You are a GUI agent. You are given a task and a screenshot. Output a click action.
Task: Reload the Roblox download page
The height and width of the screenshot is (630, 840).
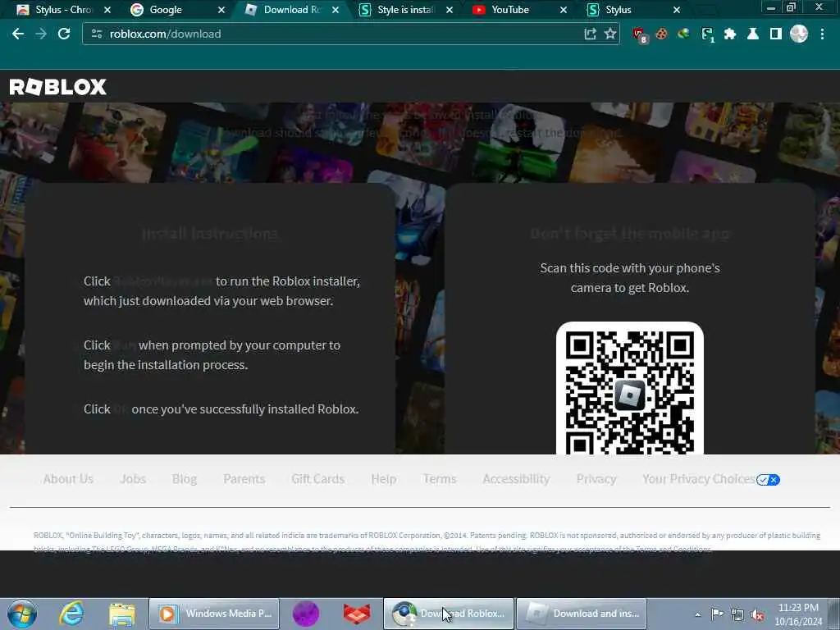64,34
